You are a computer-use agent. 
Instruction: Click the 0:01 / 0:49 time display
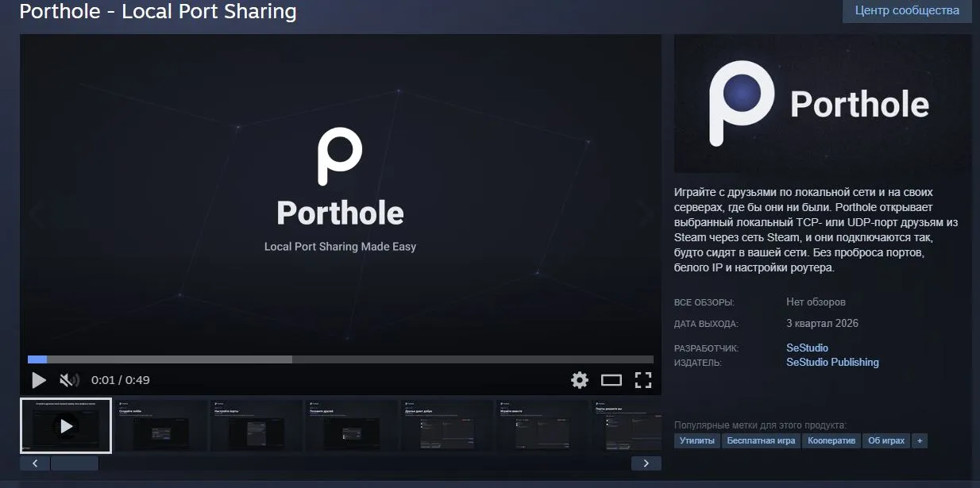coord(121,380)
